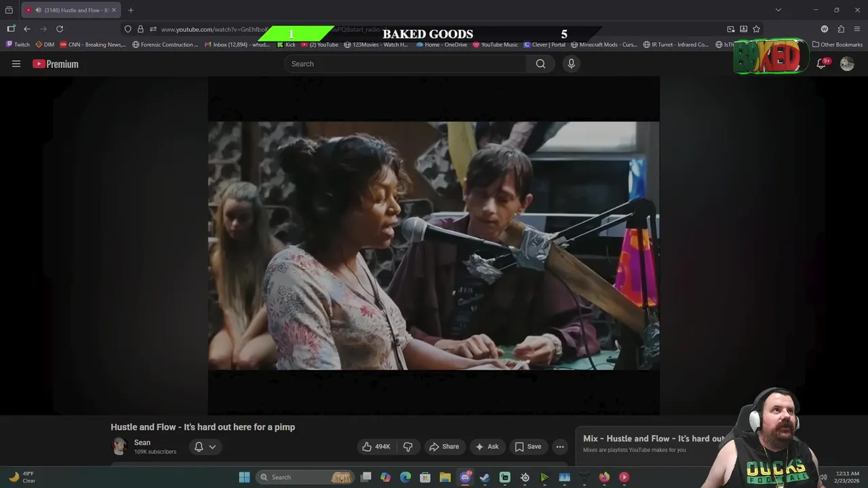Viewport: 868px width, 488px height.
Task: Reload the page with the refresh icon
Action: (60, 29)
